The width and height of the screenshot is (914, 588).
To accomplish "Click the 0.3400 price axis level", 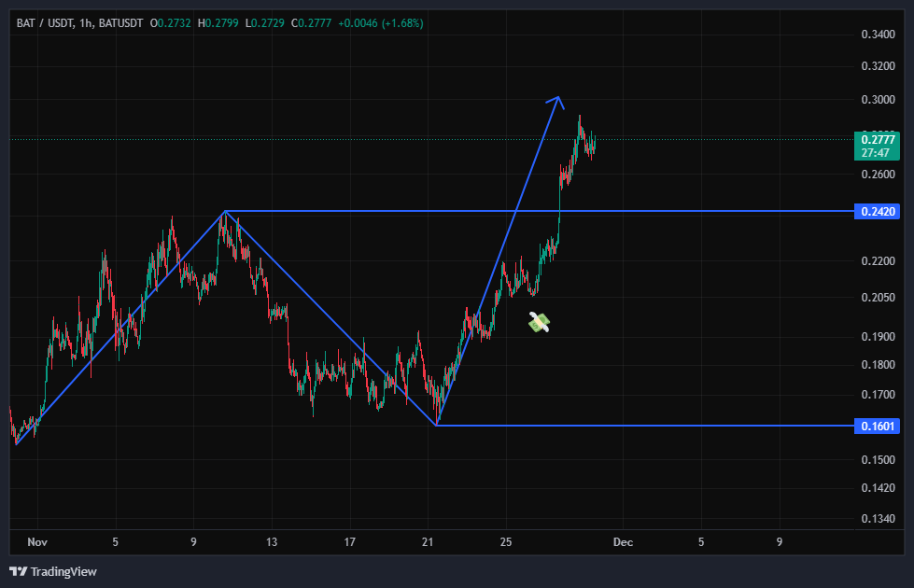I will 878,35.
